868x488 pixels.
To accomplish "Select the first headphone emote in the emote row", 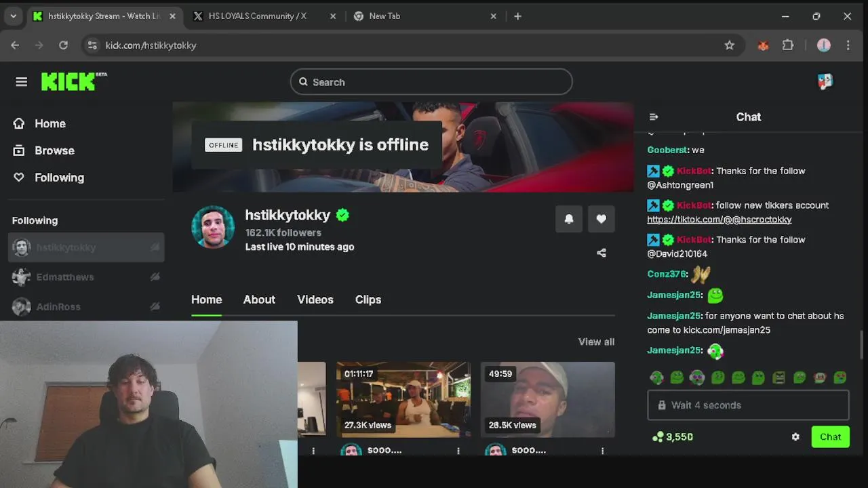I will coord(656,378).
